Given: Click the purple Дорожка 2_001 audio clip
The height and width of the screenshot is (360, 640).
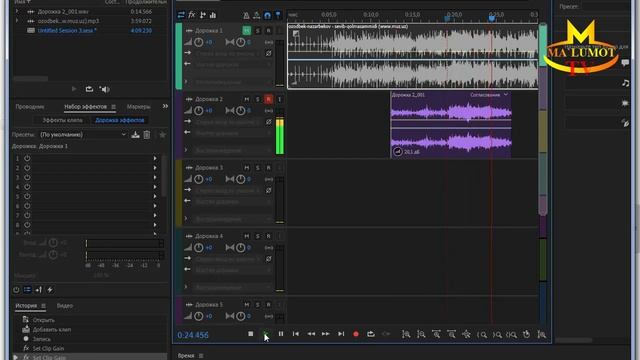Looking at the screenshot, I should pos(451,124).
